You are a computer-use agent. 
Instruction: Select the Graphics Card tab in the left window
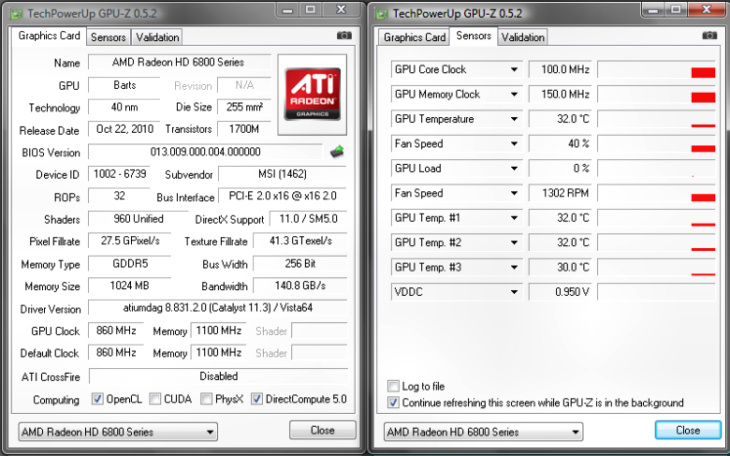pyautogui.click(x=49, y=36)
